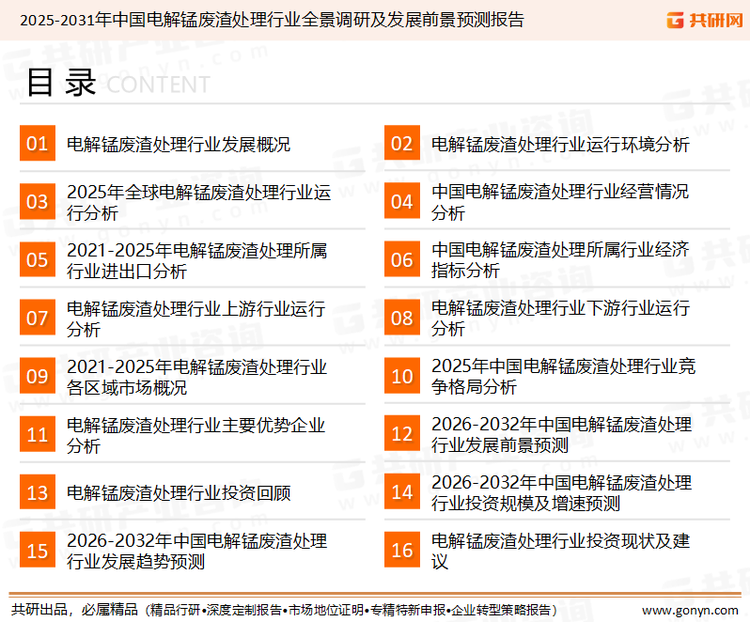The height and width of the screenshot is (622, 750).
Task: Open chapter 电解锰废渣处理行业主要优势企业分析
Action: (196, 435)
